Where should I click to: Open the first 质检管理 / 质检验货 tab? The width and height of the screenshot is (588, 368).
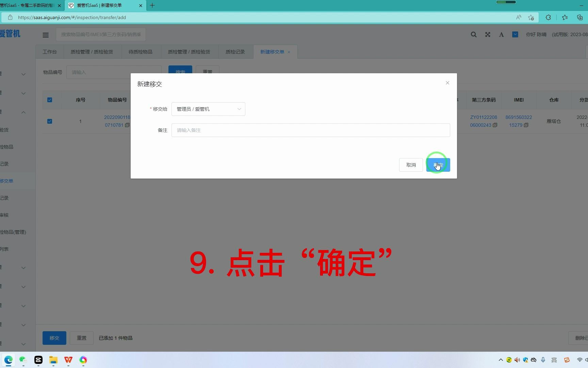click(92, 52)
